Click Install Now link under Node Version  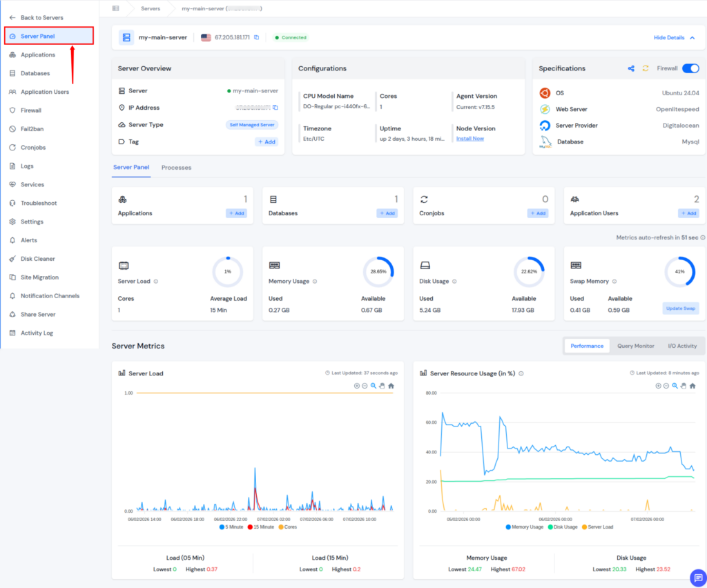click(x=469, y=138)
